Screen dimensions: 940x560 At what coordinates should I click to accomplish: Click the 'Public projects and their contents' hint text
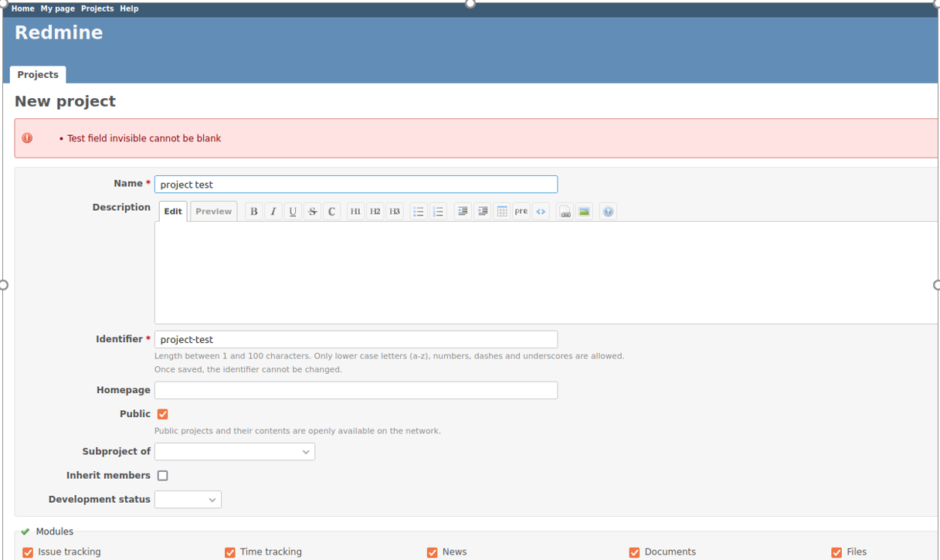pyautogui.click(x=297, y=431)
